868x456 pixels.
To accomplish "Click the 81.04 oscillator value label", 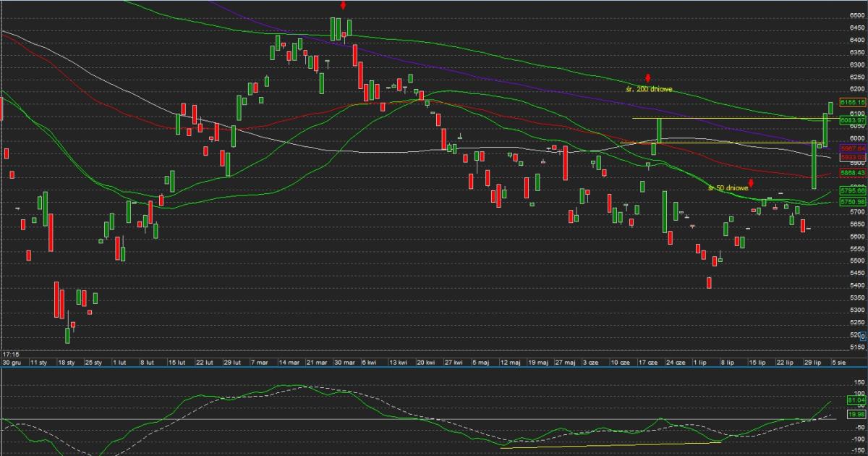I will click(x=854, y=400).
